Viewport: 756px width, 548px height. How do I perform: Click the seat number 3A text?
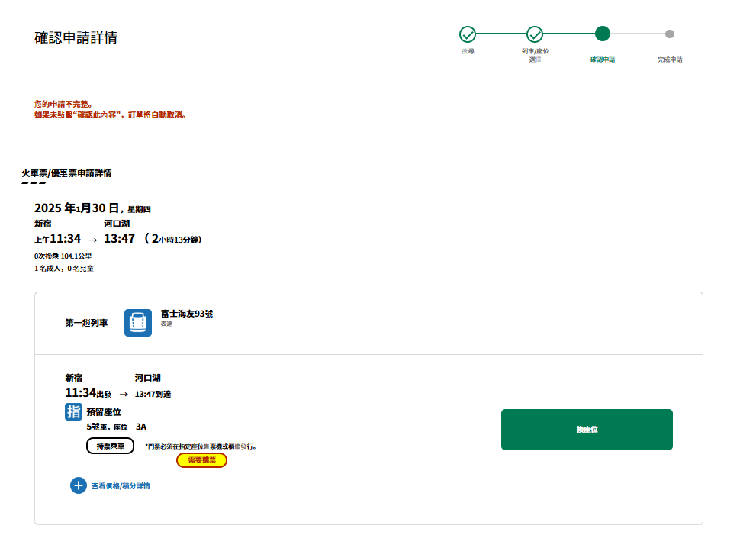click(141, 427)
